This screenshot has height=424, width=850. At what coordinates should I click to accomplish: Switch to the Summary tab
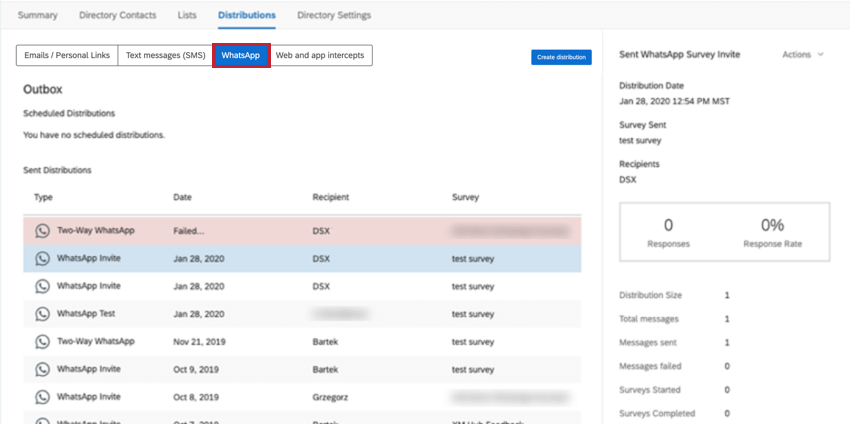[37, 16]
